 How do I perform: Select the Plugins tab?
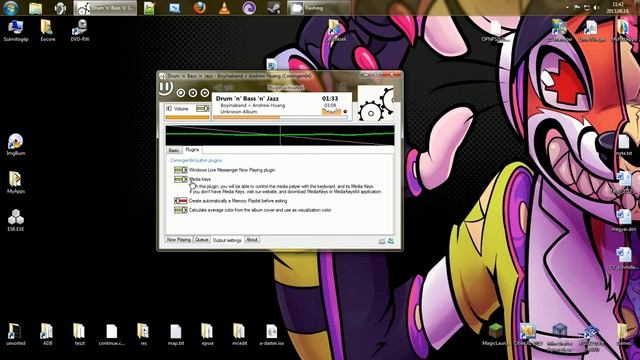(192, 150)
